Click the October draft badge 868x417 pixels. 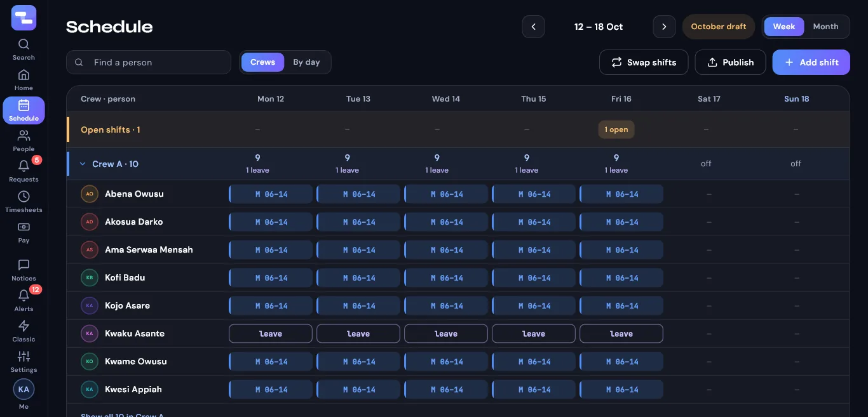tap(719, 27)
